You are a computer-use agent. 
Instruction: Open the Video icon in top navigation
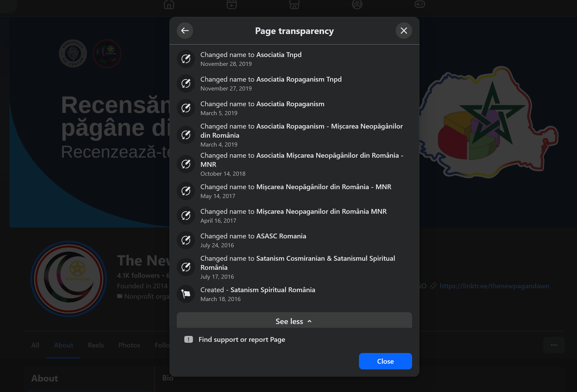(x=232, y=4)
